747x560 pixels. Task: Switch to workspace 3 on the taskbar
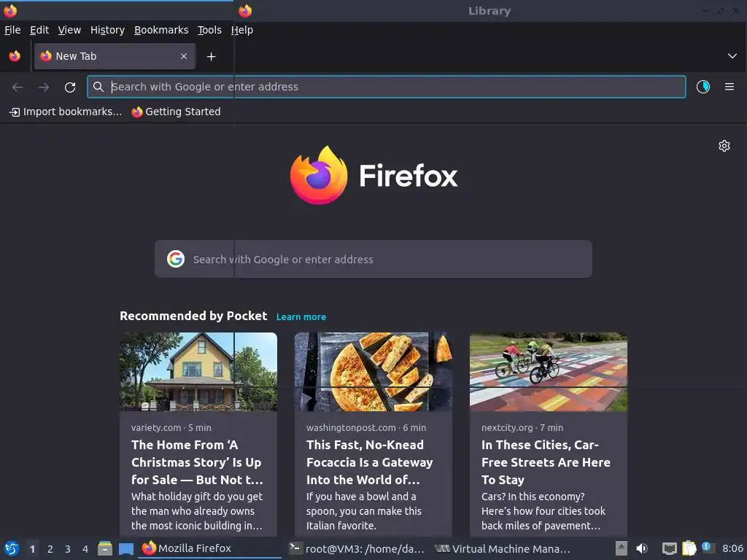click(x=68, y=549)
